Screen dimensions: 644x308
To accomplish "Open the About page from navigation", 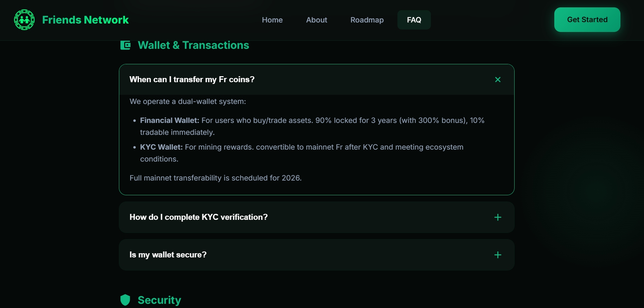I will [317, 20].
